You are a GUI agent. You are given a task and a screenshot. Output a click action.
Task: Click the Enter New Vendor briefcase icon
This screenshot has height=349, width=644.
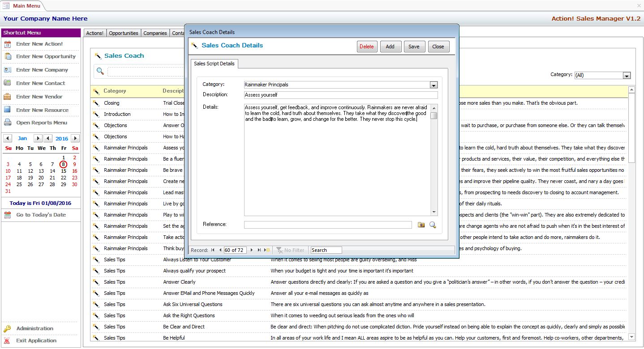(7, 97)
